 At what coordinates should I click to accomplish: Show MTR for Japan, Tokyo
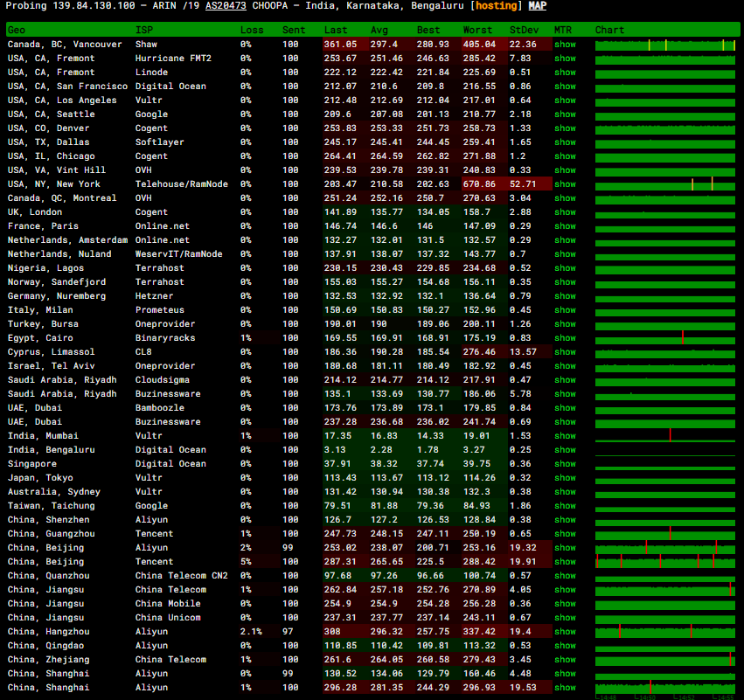pyautogui.click(x=565, y=478)
